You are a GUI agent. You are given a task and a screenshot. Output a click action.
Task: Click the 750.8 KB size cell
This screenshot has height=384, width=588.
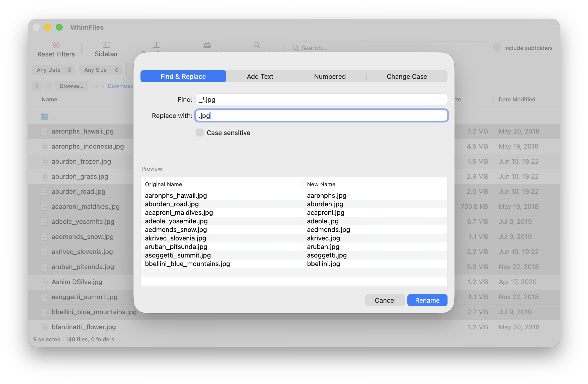(474, 207)
